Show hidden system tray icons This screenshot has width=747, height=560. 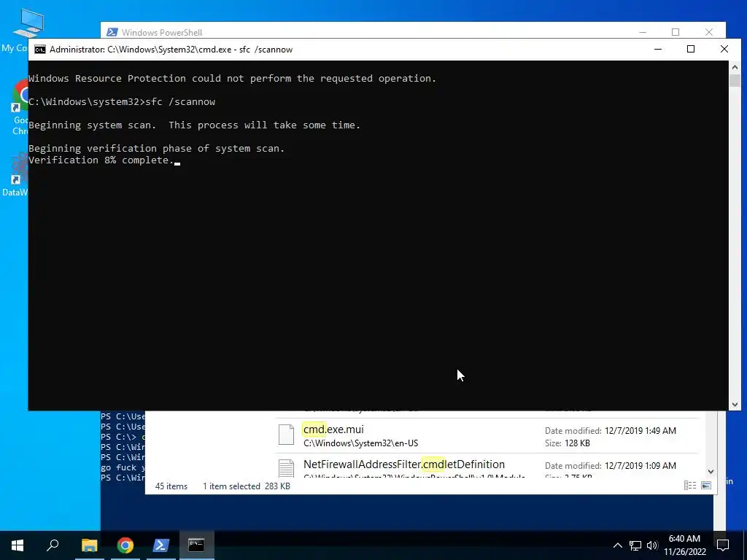click(617, 545)
